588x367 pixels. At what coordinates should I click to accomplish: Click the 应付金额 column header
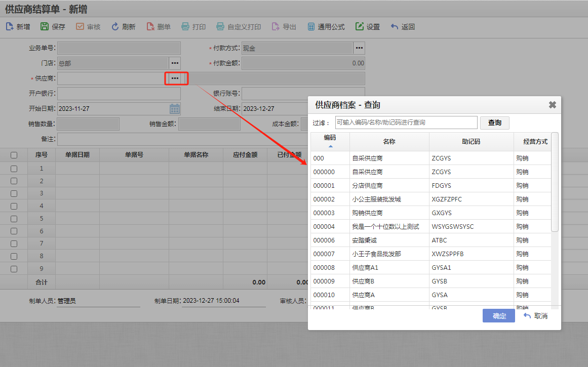coord(245,155)
